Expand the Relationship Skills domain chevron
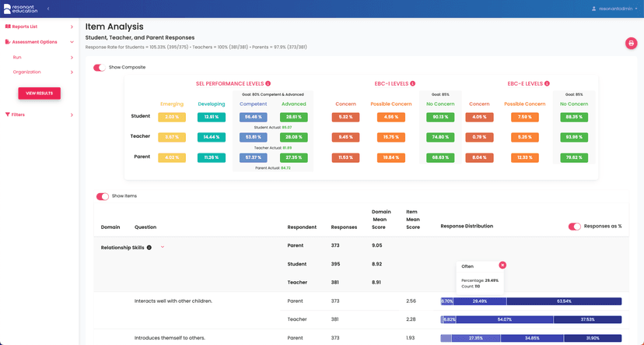The height and width of the screenshot is (345, 644). pyautogui.click(x=163, y=247)
